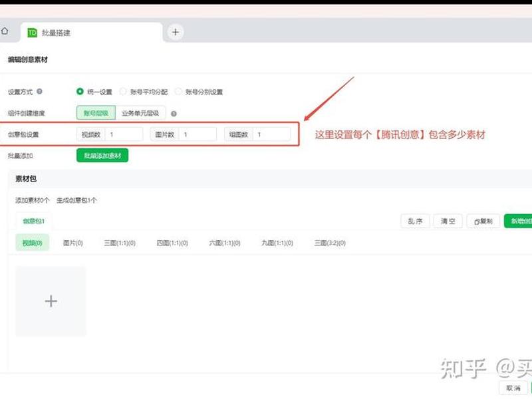Click the 素材包 section header
This screenshot has width=532, height=399.
coord(26,179)
